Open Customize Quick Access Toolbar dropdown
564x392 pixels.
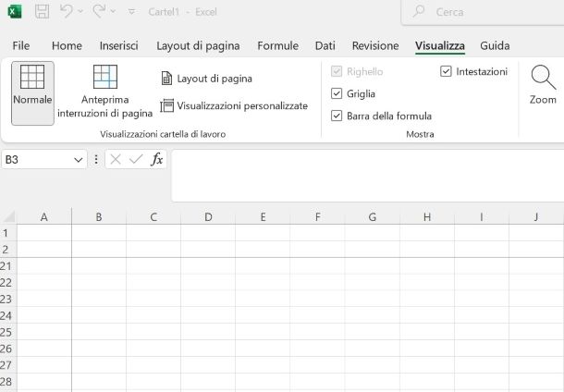(x=131, y=12)
